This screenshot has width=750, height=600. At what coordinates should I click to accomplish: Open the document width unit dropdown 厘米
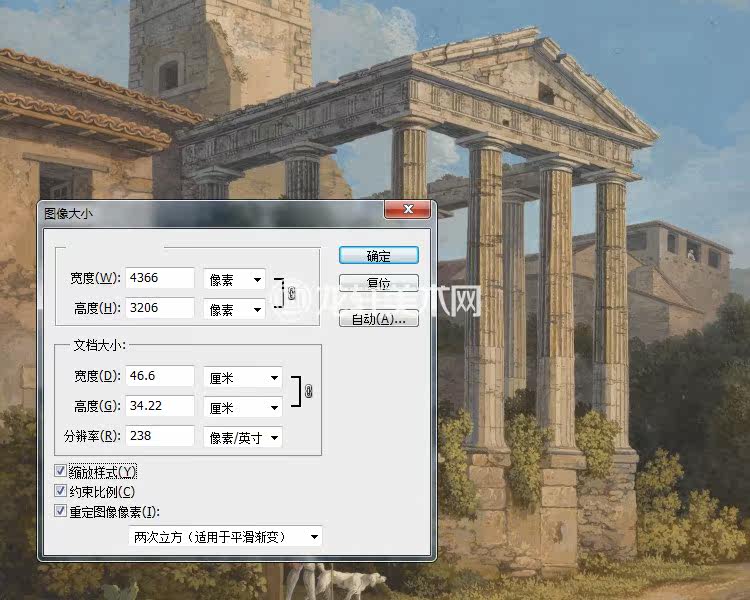click(x=243, y=378)
